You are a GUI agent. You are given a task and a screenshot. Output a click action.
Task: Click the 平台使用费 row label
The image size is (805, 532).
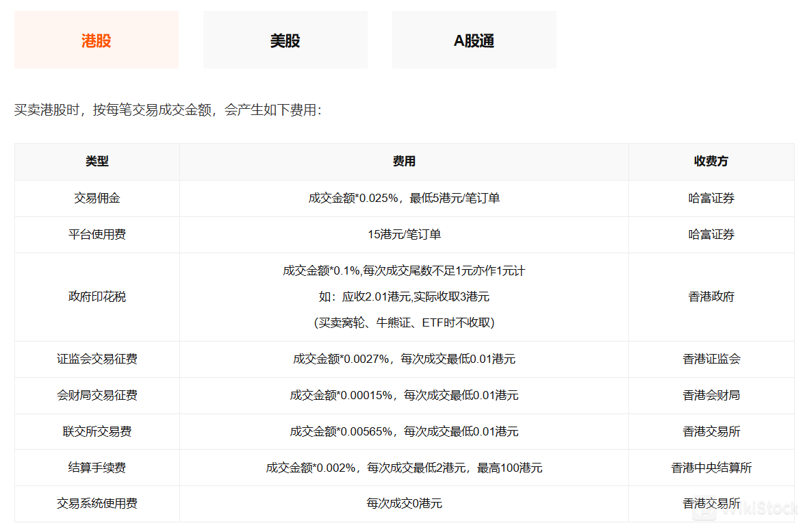[96, 234]
